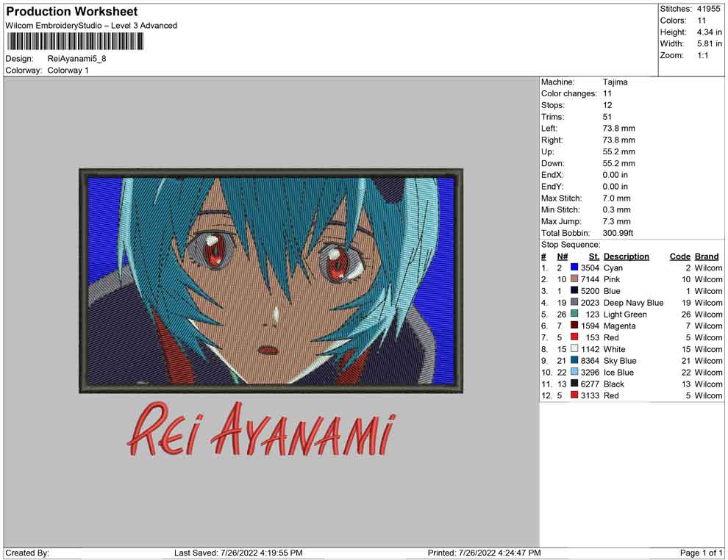
Task: Click the Code column header
Action: [679, 256]
